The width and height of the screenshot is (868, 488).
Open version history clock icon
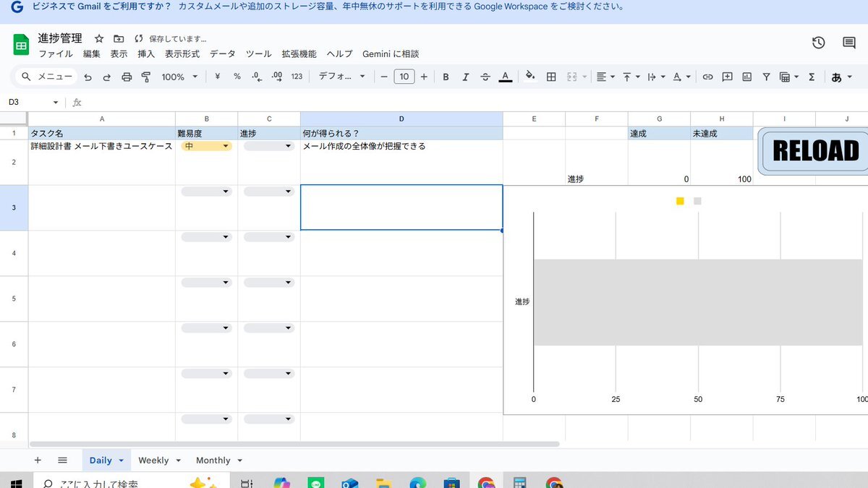tap(818, 43)
